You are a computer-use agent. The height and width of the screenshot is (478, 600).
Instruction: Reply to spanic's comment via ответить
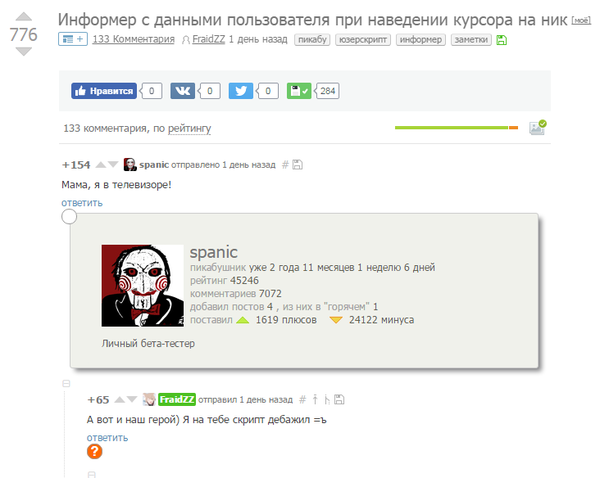[82, 202]
